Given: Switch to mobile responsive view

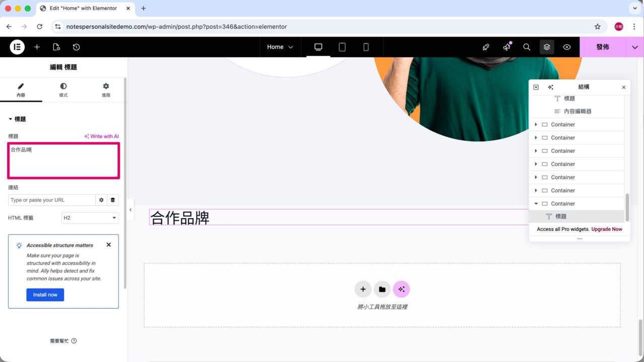Looking at the screenshot, I should 366,47.
